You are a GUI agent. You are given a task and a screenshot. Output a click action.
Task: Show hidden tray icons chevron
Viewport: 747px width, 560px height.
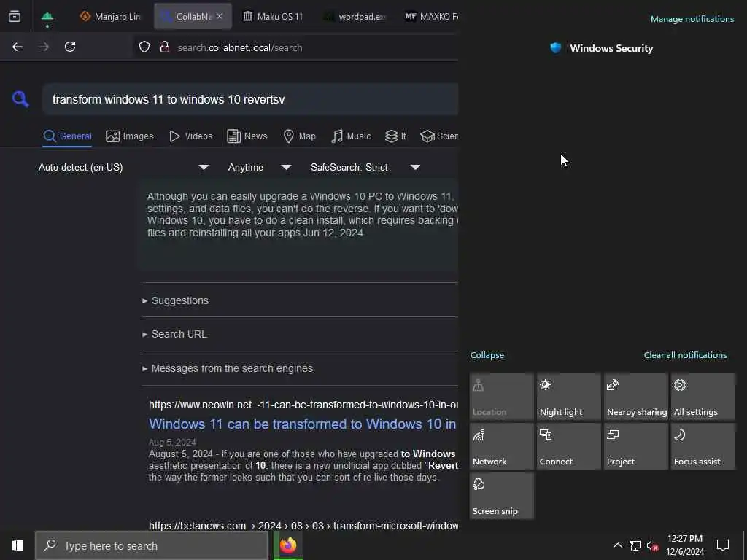click(617, 545)
